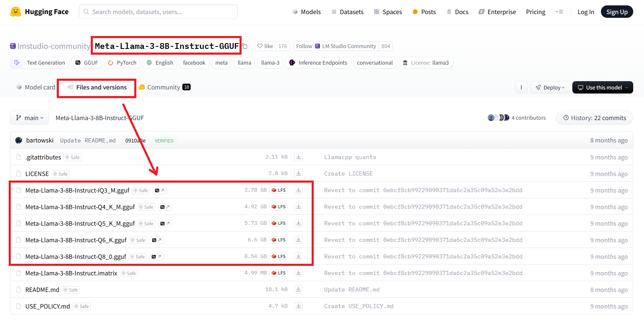Download USE_POLICY.md via download icon
Screen dimensions: 644x323
(298, 306)
